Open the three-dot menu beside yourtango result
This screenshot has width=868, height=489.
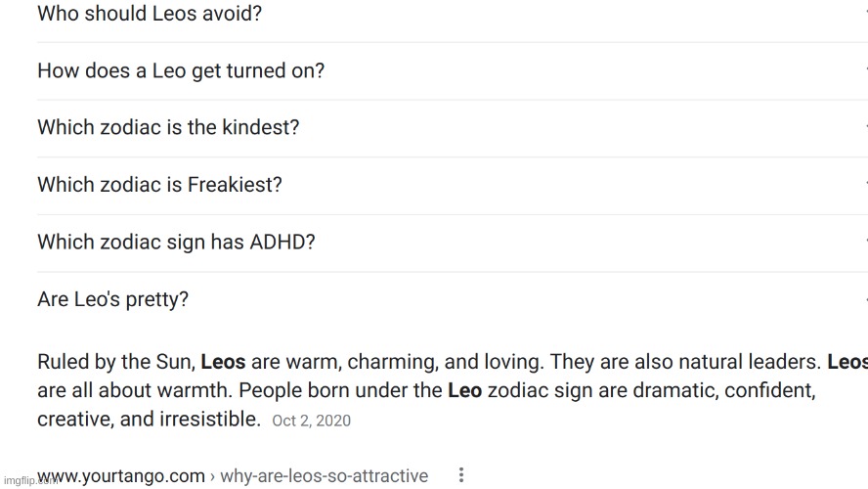click(461, 475)
